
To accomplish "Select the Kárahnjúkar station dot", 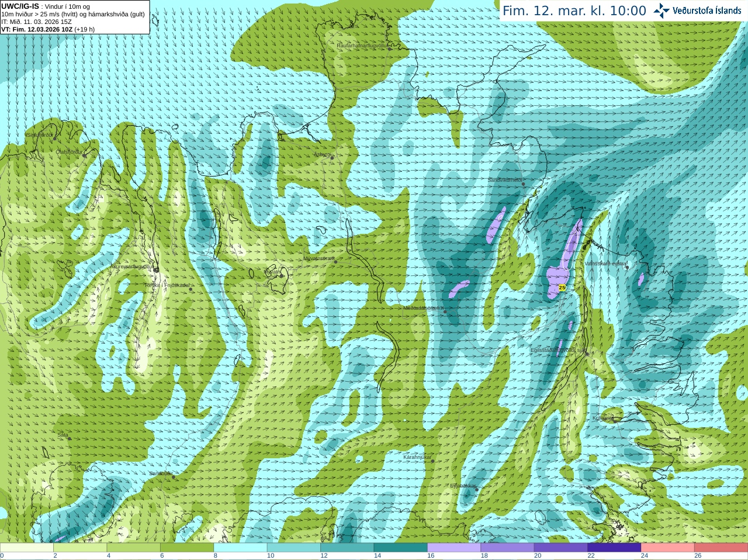I will [433, 461].
